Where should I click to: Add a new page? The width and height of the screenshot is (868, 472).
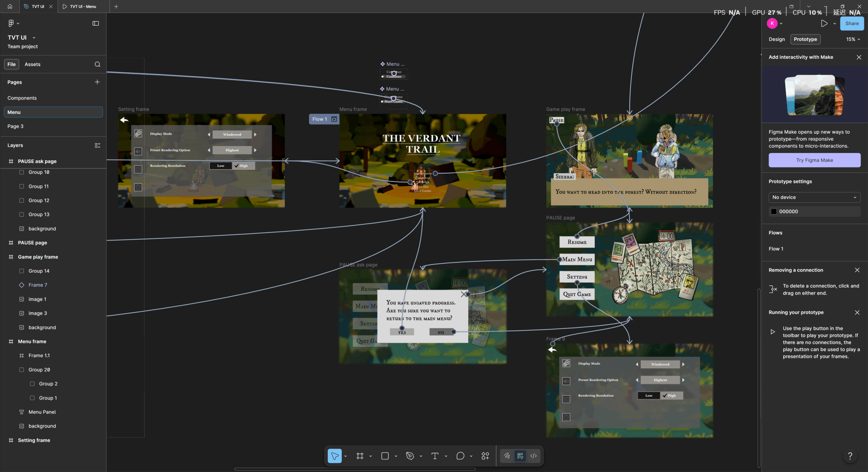[97, 82]
